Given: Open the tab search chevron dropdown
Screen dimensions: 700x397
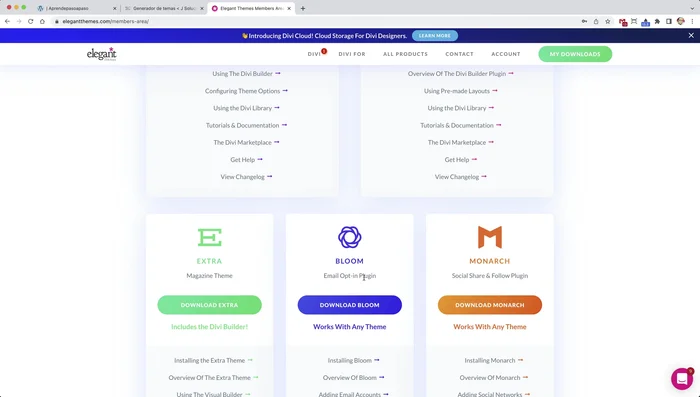Looking at the screenshot, I should (x=692, y=8).
